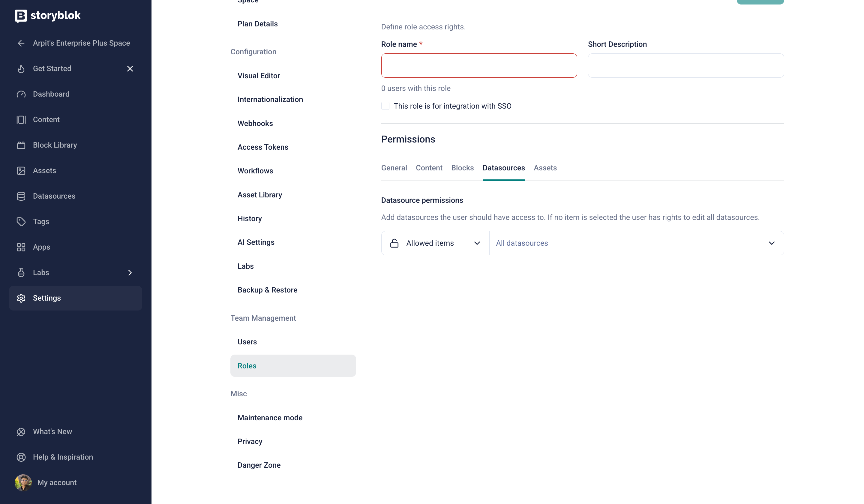The image size is (864, 504).
Task: Click the What's New icon
Action: click(x=21, y=432)
